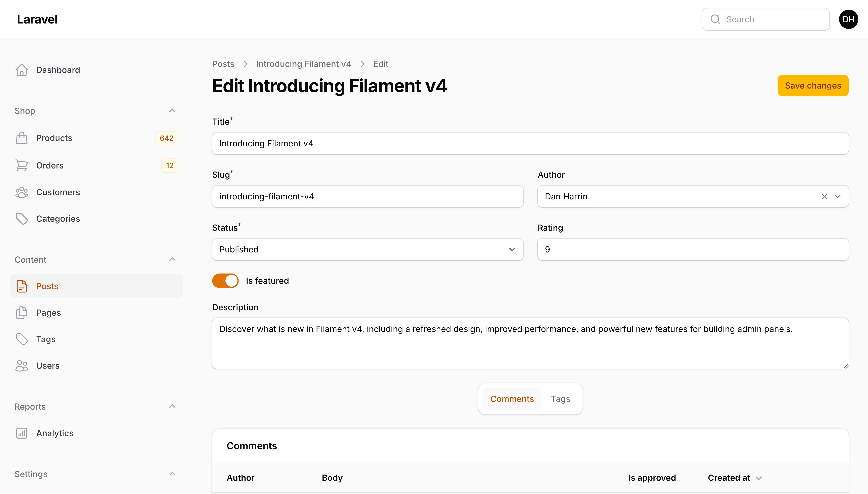Click the Introducing Filament v4 breadcrumb
This screenshot has width=868, height=494.
[x=303, y=64]
